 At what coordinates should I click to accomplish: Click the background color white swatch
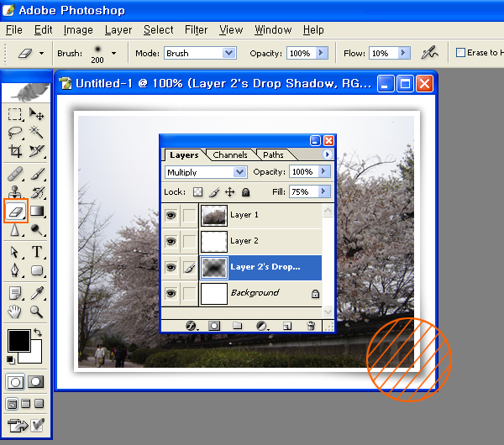[x=36, y=357]
